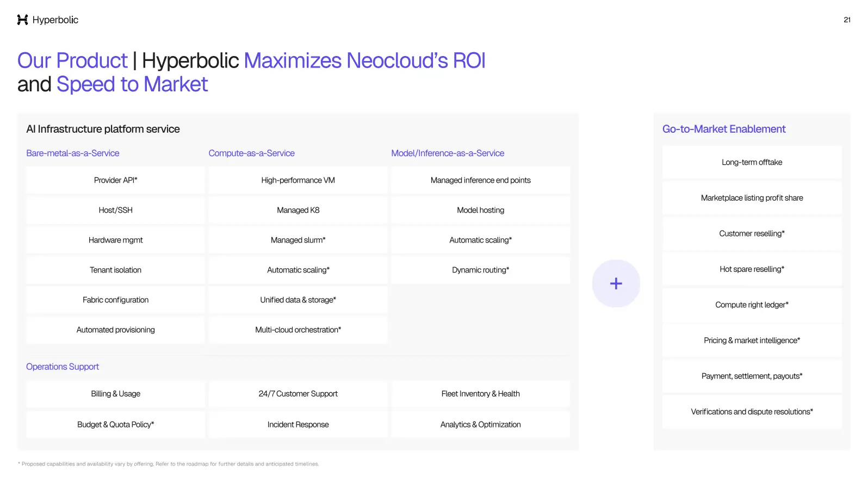Select the 'Payment, settlement, payouts*' card

point(752,376)
